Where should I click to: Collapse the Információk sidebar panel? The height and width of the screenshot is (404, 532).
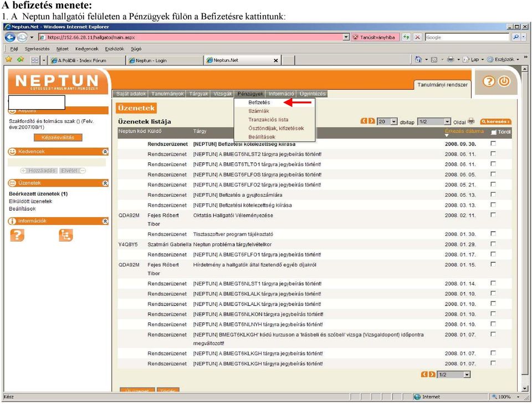[x=105, y=221]
